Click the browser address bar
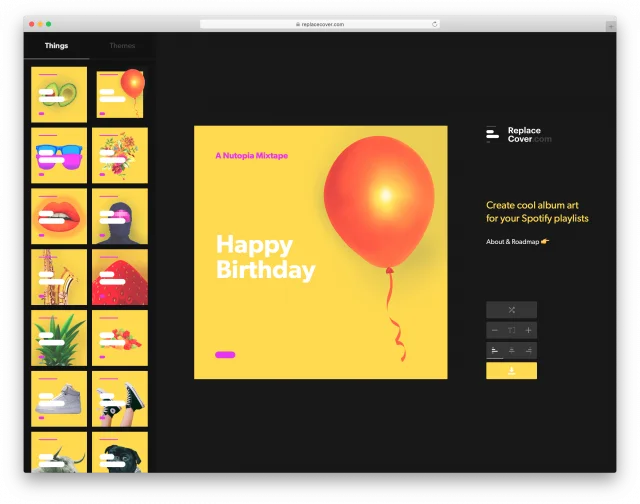640x504 pixels. [320, 23]
